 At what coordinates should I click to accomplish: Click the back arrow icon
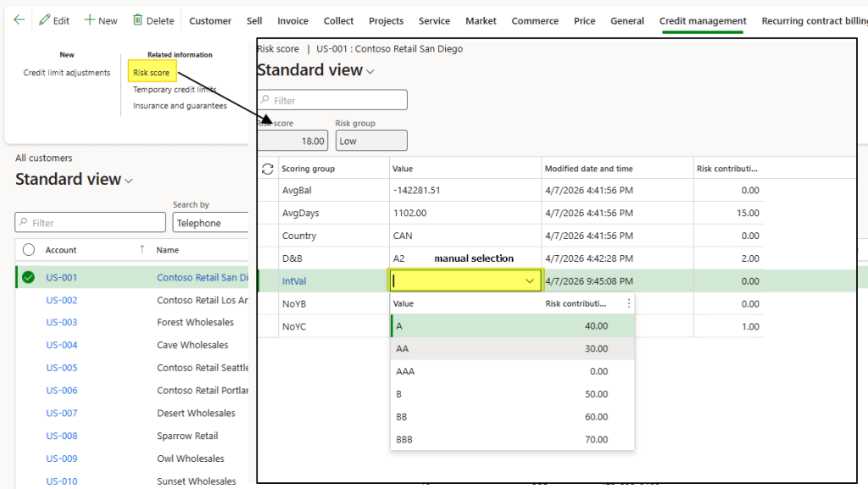tap(19, 20)
